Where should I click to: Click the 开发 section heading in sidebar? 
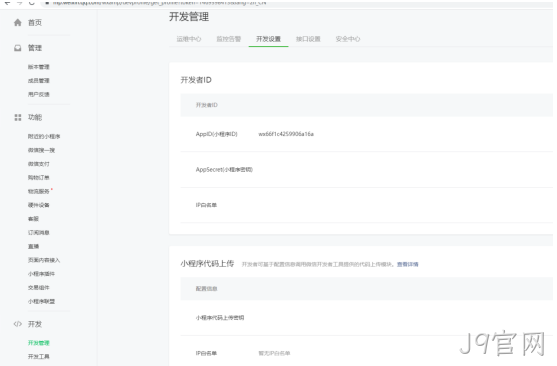35,324
